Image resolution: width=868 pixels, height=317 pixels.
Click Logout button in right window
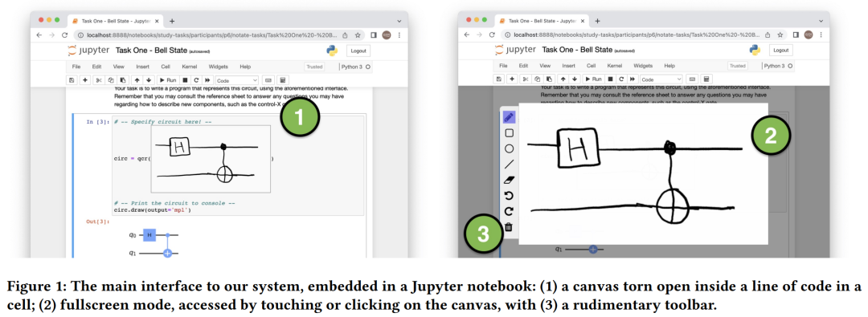[x=781, y=51]
